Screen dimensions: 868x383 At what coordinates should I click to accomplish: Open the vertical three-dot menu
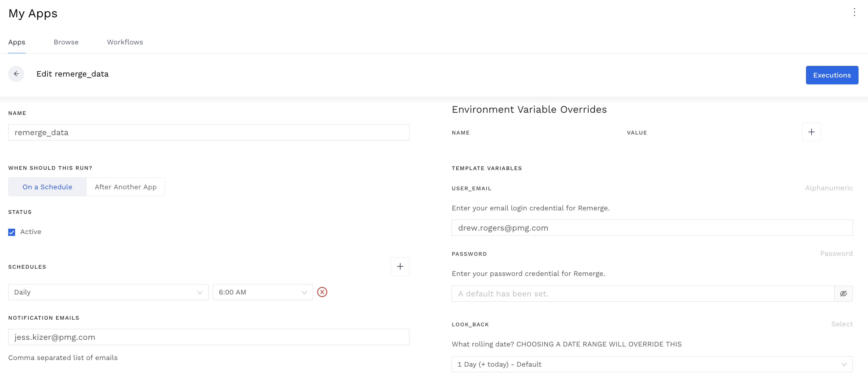click(x=854, y=13)
